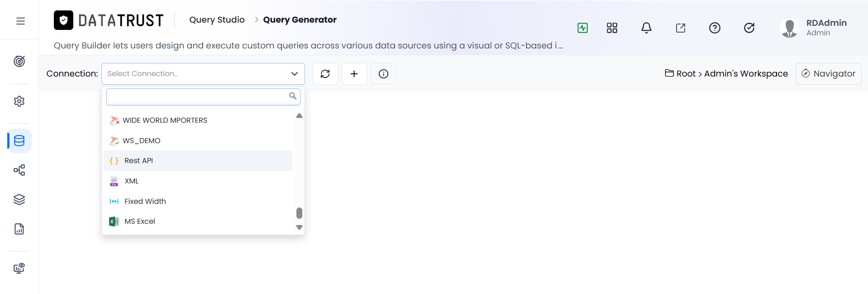
Task: Select the database sidebar icon
Action: click(19, 141)
